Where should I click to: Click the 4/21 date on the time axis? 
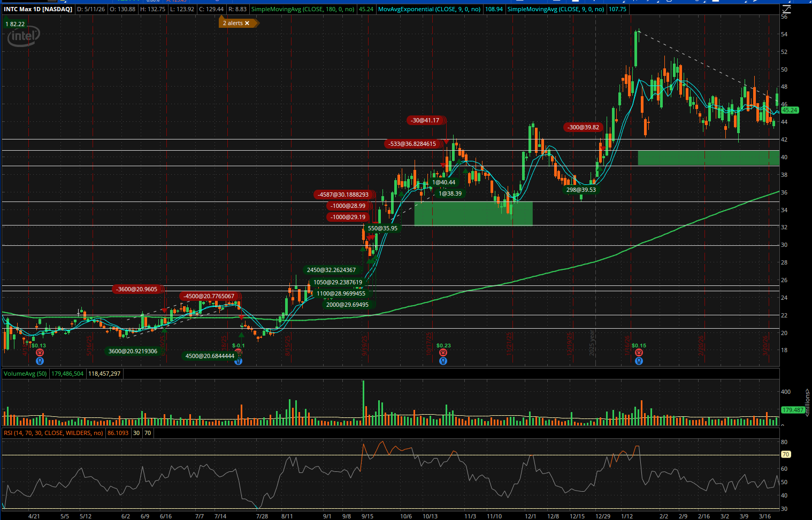(x=34, y=516)
